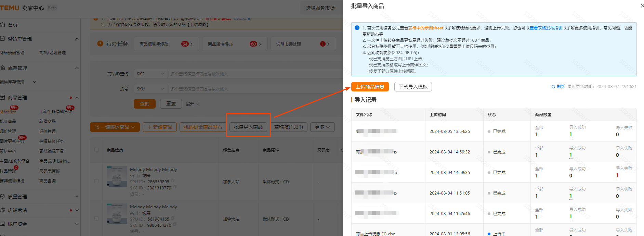Click the first Melody product thumbnail
The height and width of the screenshot is (236, 644).
[x=117, y=176]
